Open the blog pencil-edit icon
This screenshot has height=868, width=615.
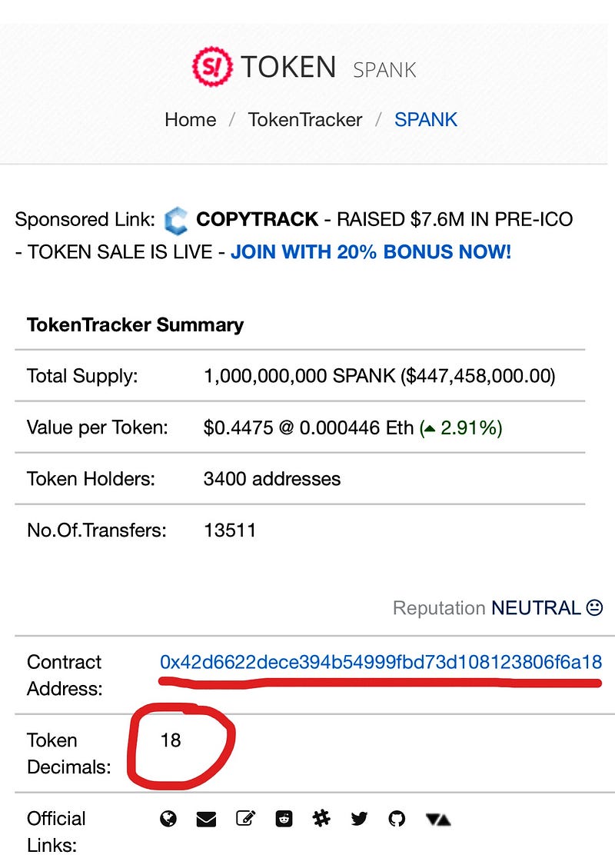(x=245, y=818)
